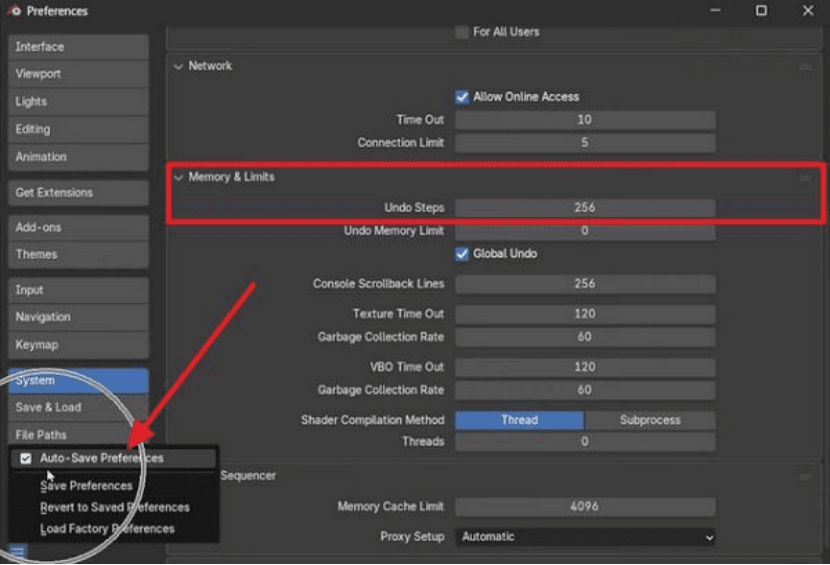The width and height of the screenshot is (830, 565).
Task: Switch to the Navigation tab
Action: [78, 317]
